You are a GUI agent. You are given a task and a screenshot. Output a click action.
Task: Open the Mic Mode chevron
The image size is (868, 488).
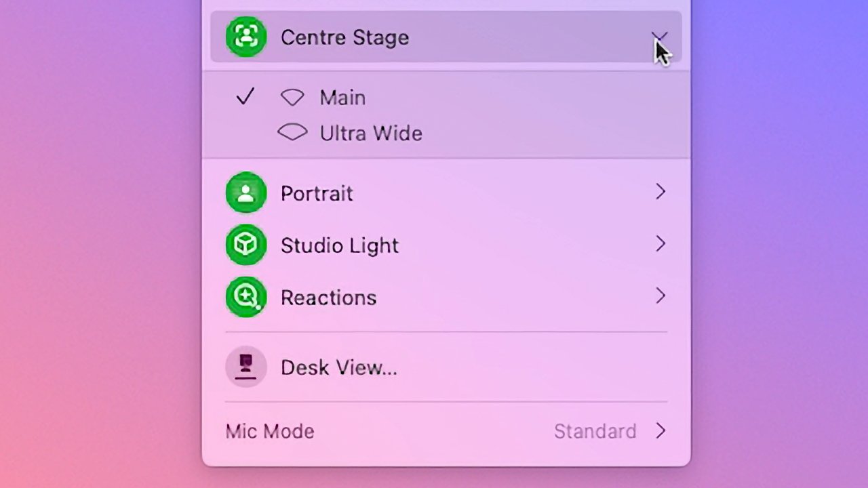[x=660, y=431]
